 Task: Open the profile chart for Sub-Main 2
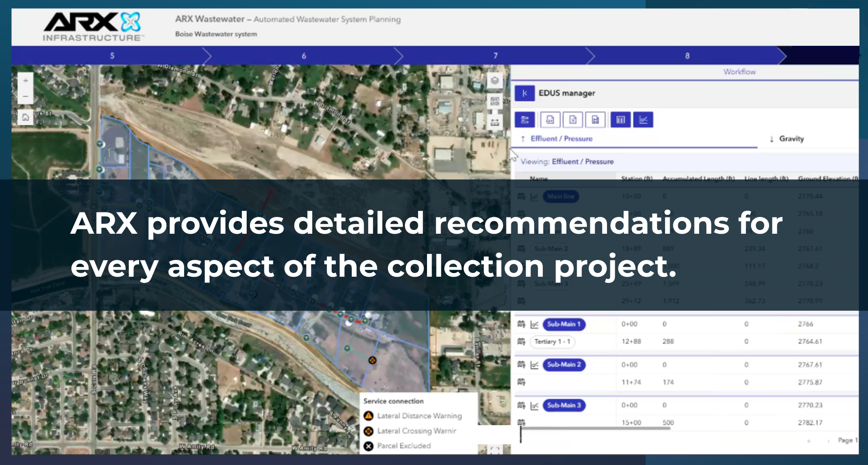click(x=534, y=365)
